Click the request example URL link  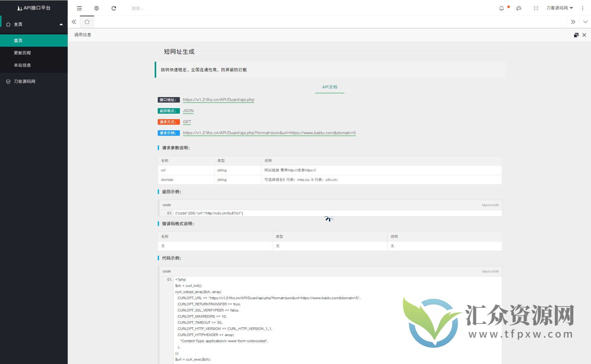pos(269,133)
